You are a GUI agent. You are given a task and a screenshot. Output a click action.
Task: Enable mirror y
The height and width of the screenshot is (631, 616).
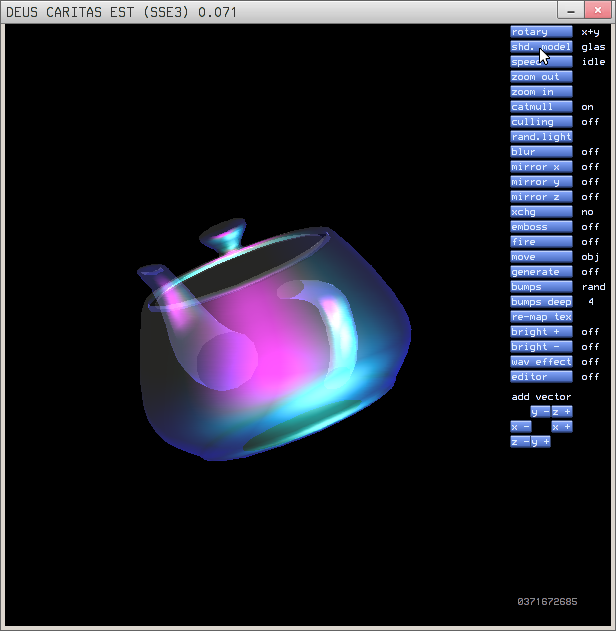pos(541,182)
